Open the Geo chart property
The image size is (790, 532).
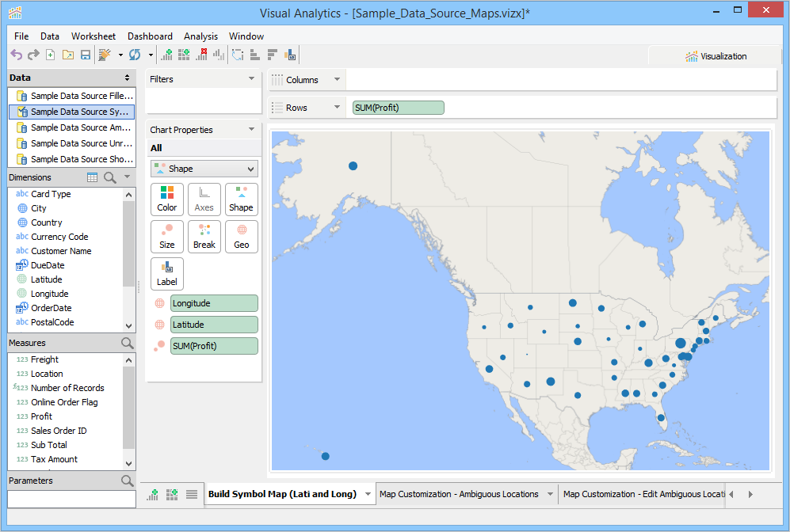pyautogui.click(x=241, y=237)
